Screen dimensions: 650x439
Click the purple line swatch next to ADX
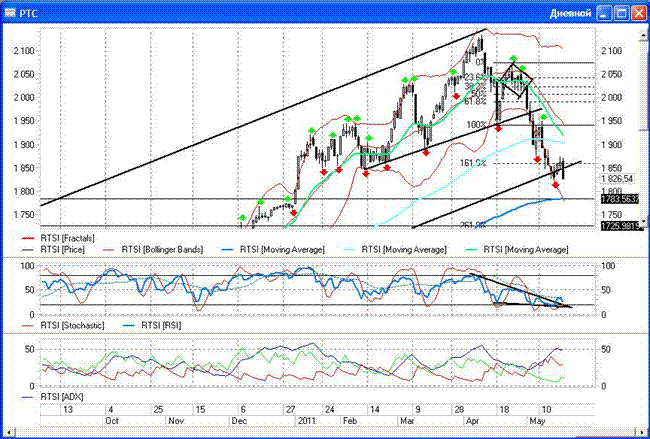28,398
